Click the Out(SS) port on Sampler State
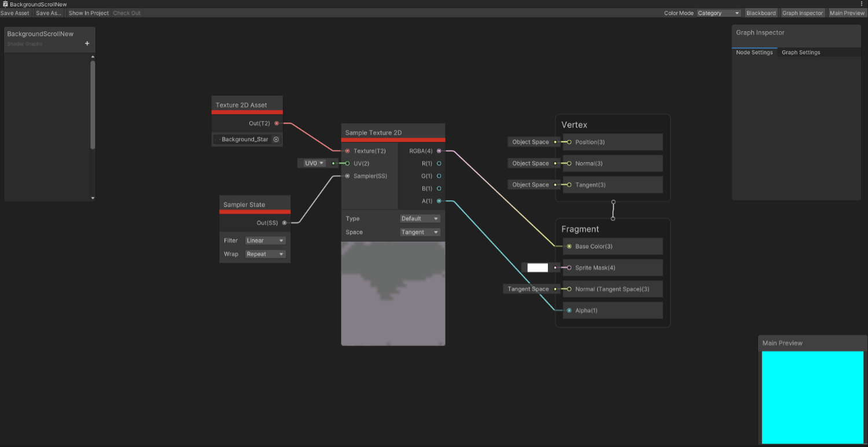Image resolution: width=868 pixels, height=447 pixels. click(x=284, y=223)
